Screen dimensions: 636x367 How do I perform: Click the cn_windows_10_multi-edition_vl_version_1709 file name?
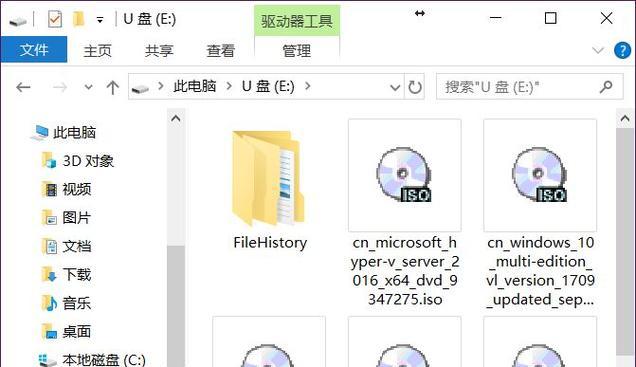(540, 271)
